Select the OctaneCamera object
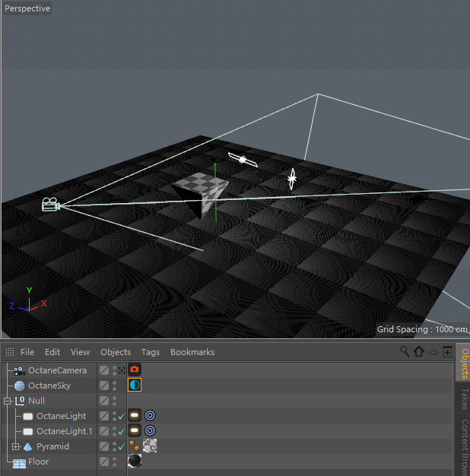This screenshot has height=476, width=470. point(57,370)
